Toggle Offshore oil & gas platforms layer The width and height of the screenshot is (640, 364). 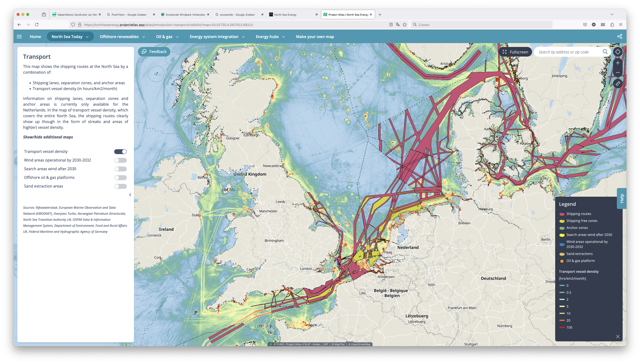point(120,177)
